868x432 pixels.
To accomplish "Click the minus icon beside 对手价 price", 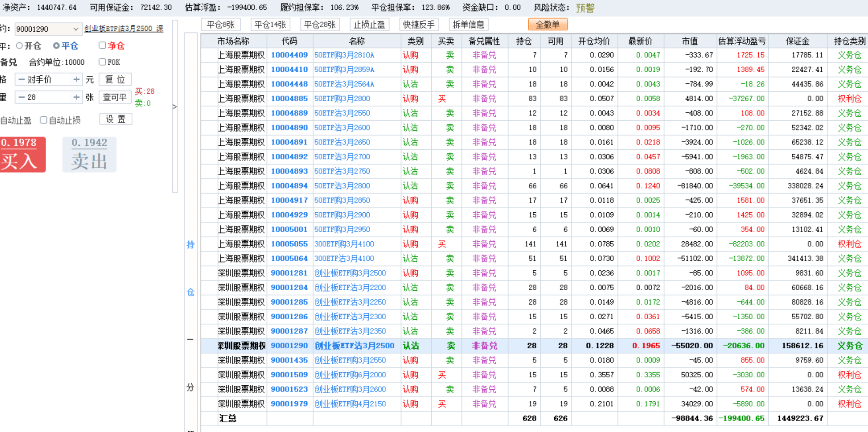I will click(x=21, y=80).
